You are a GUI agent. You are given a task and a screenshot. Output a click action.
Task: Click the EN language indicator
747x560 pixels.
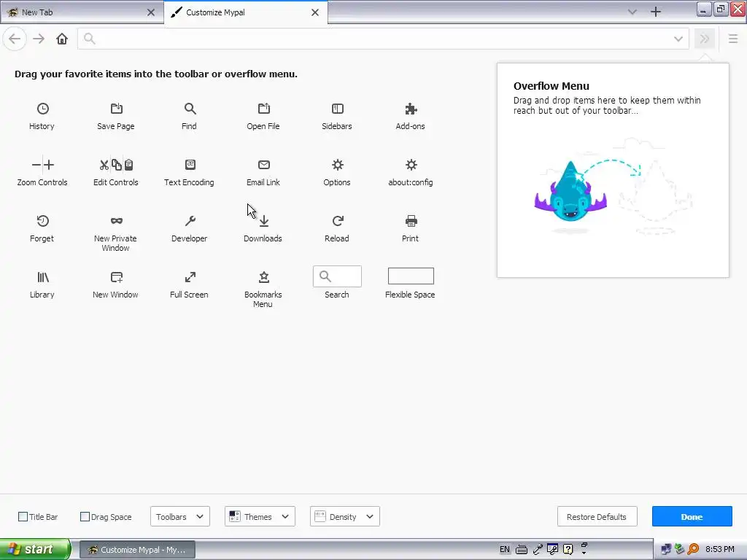pos(505,550)
